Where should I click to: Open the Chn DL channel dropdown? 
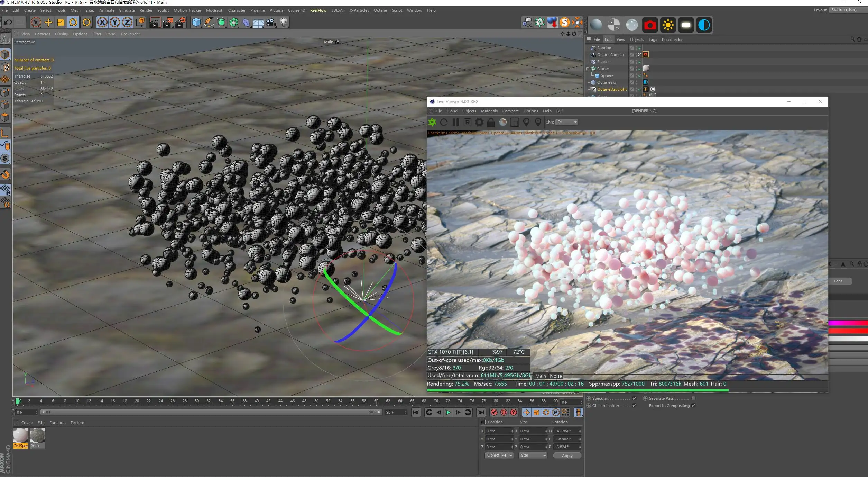point(567,122)
